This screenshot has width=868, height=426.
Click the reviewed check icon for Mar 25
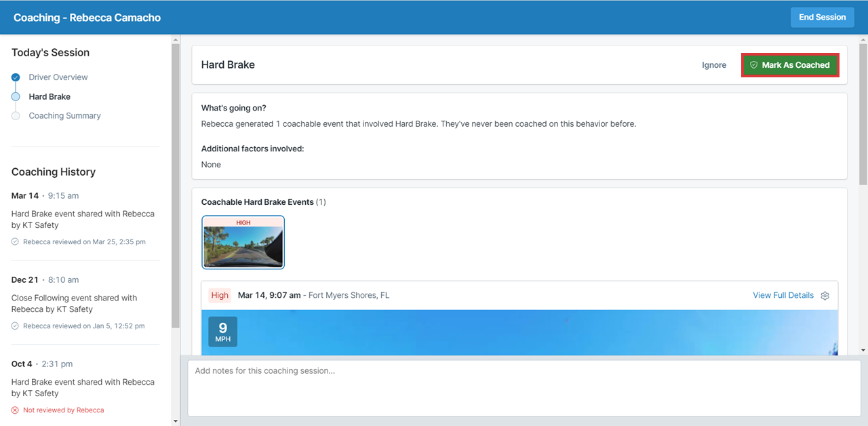[15, 241]
